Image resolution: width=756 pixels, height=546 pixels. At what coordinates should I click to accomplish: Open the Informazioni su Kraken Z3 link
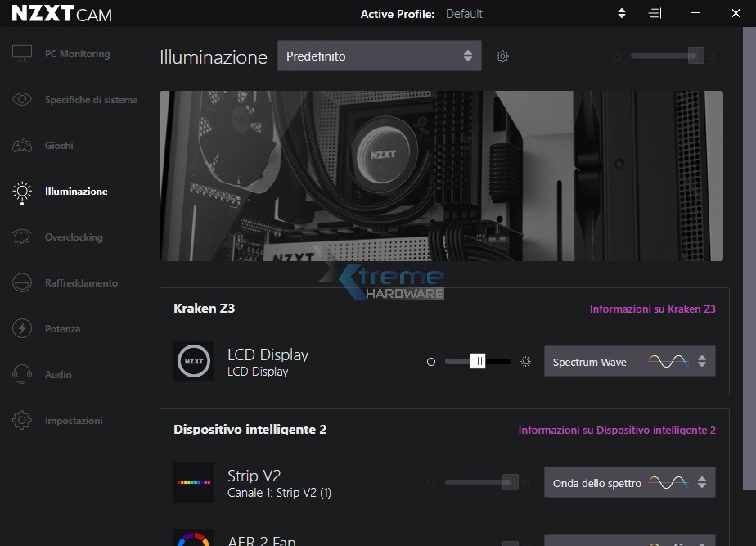[x=652, y=309]
